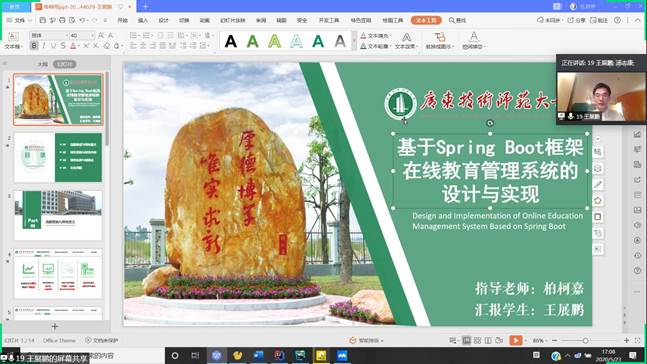The image size is (647, 364).
Task: Click the slide title 基于Spring Boot框架
Action: pyautogui.click(x=490, y=147)
